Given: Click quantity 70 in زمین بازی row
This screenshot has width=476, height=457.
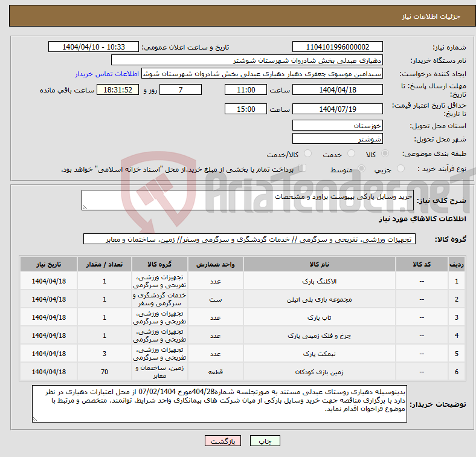Looking at the screenshot, I should [104, 372].
